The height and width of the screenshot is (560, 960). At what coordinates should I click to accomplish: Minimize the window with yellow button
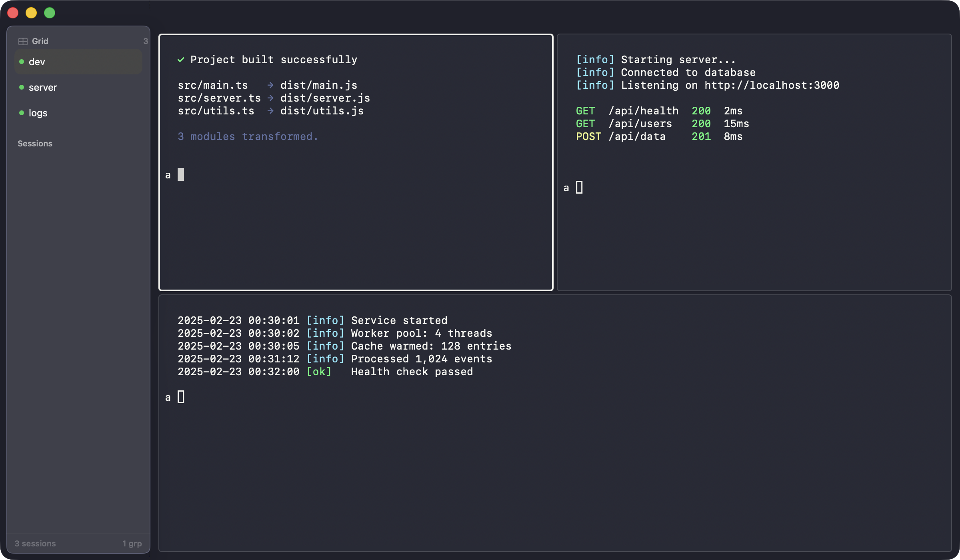pyautogui.click(x=31, y=13)
